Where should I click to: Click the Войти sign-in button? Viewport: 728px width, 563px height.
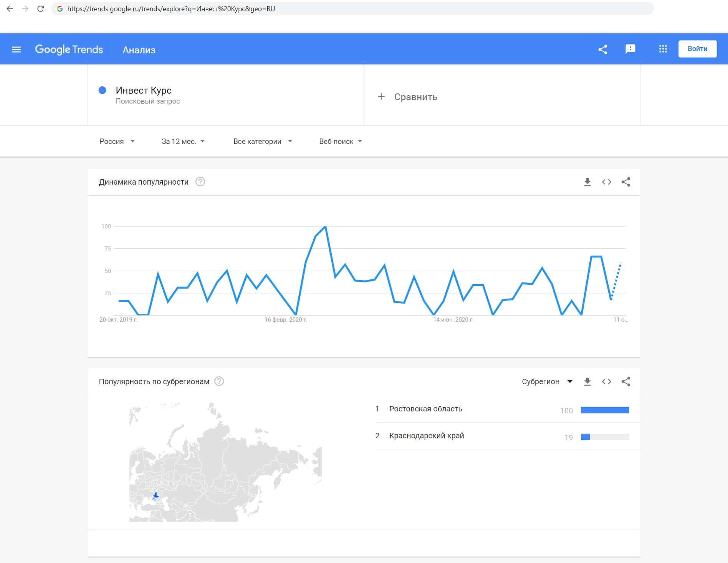pyautogui.click(x=697, y=49)
